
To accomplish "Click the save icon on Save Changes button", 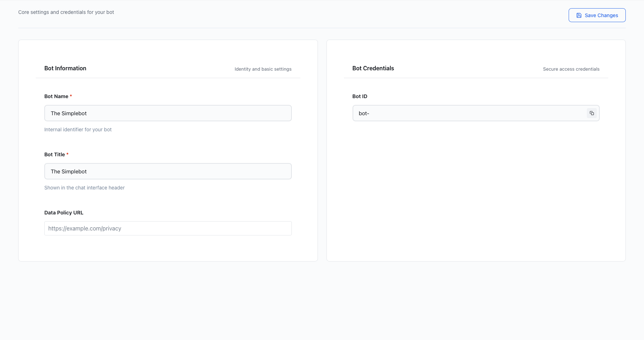I will click(x=579, y=15).
